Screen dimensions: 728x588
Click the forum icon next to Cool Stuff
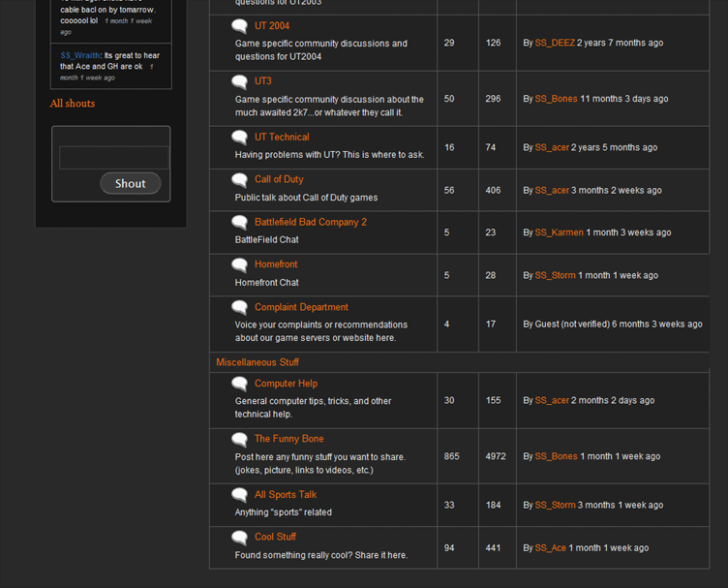[x=239, y=538]
